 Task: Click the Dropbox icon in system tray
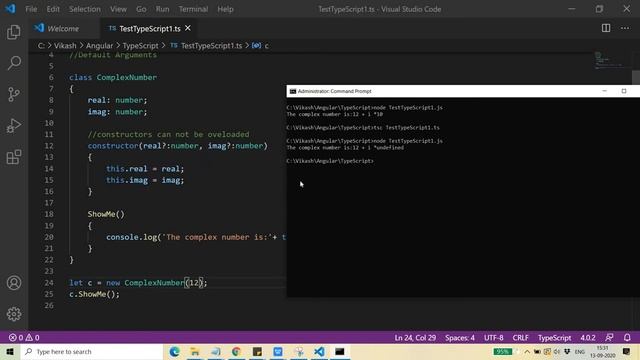click(567, 351)
